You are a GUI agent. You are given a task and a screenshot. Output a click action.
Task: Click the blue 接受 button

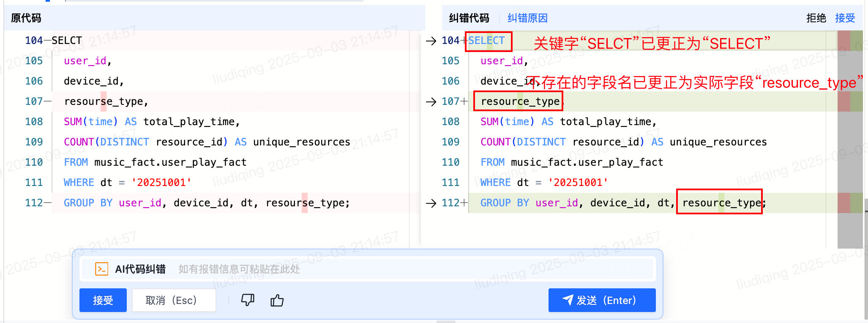pos(103,300)
